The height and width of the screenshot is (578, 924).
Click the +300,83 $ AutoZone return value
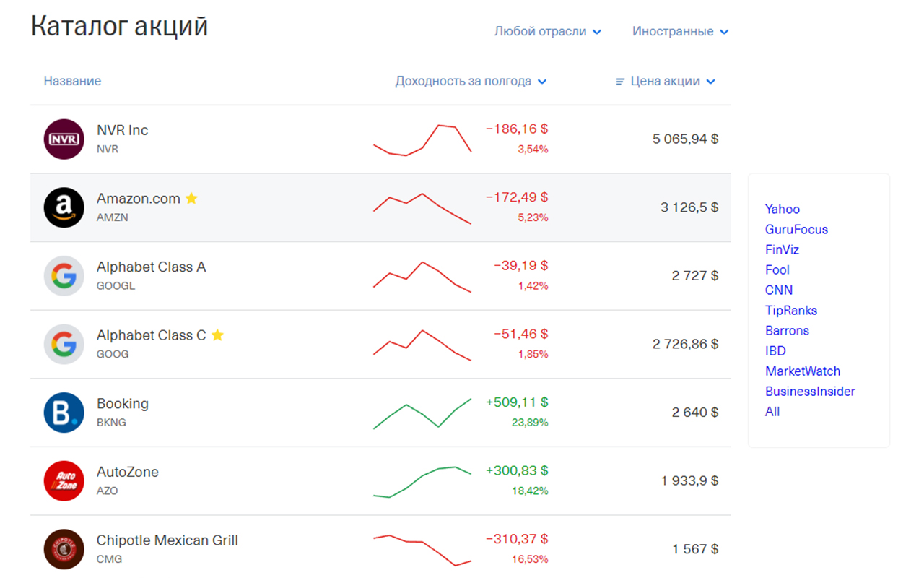(517, 471)
